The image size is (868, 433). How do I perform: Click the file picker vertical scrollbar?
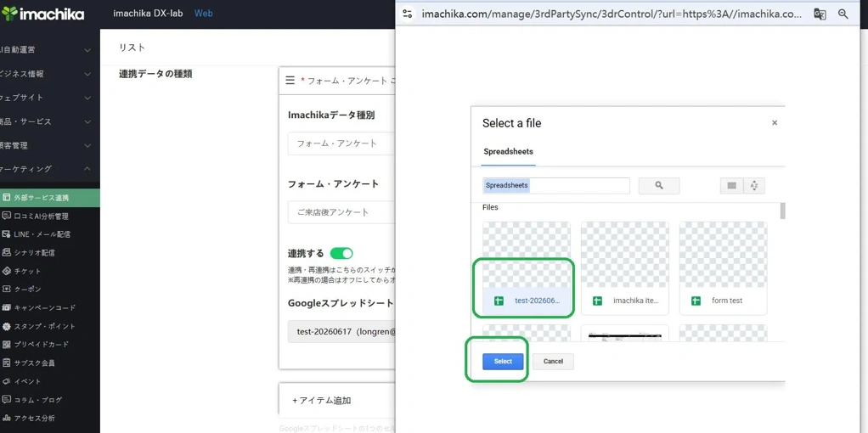point(783,211)
